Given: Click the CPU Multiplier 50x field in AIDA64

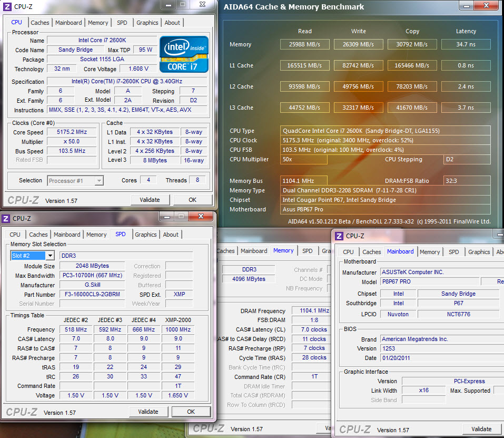Looking at the screenshot, I should pyautogui.click(x=304, y=160).
